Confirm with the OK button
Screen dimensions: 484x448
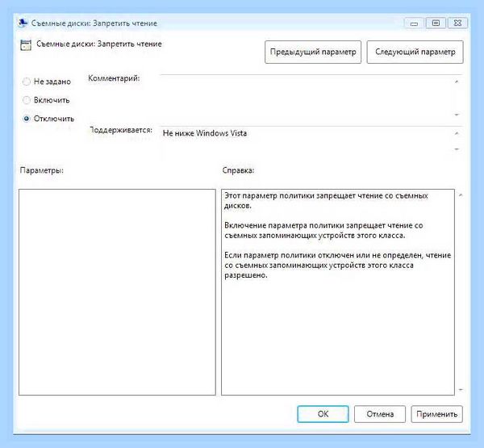323,414
